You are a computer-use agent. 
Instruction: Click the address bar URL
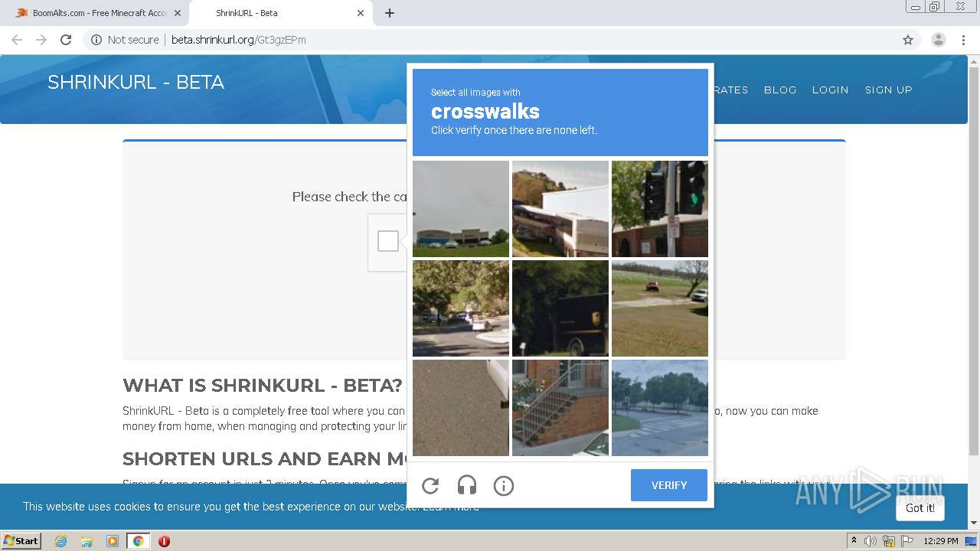[x=238, y=40]
